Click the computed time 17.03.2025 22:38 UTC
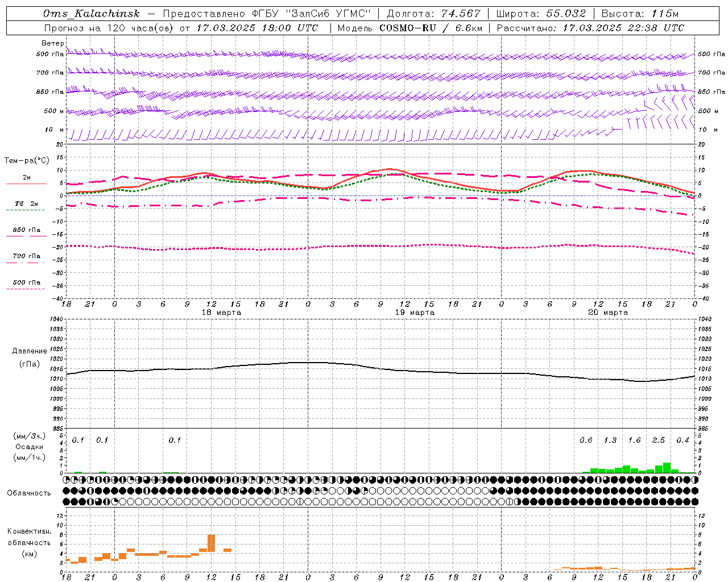Screen dimensions: 728x582 (x=623, y=28)
